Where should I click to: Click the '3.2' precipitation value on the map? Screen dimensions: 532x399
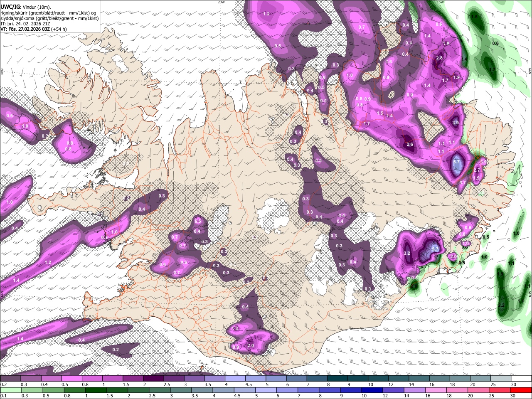pos(407,253)
